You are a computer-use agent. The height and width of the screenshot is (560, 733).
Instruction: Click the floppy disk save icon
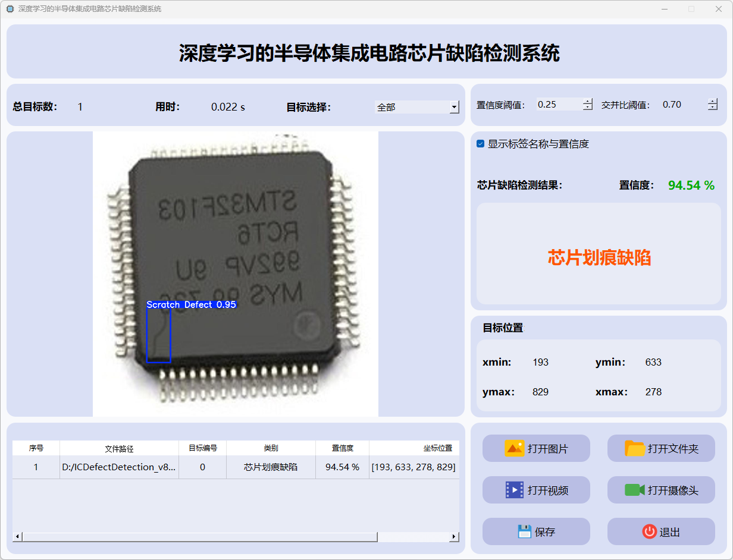[524, 531]
